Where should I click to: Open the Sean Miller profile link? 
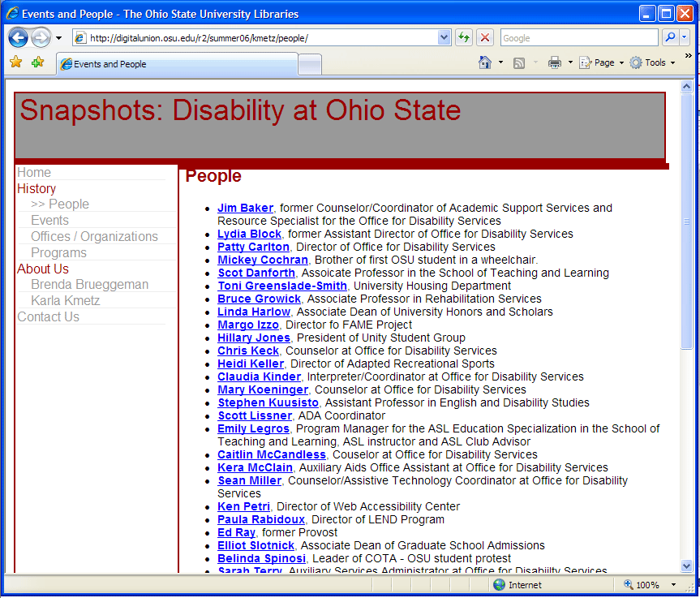249,480
